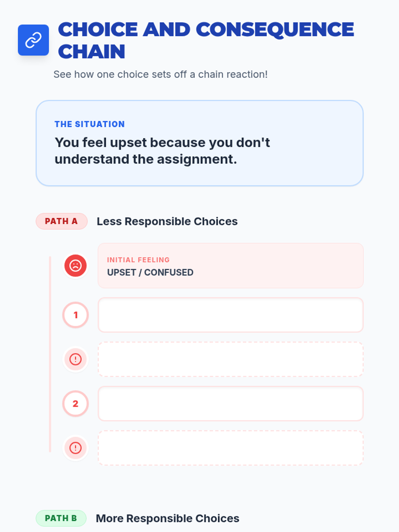Focus the step 1 choice input box
This screenshot has height=532, width=399.
point(230,315)
